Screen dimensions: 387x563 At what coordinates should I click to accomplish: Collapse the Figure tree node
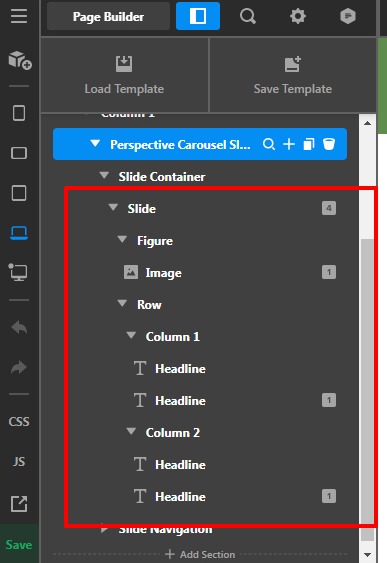tap(122, 239)
